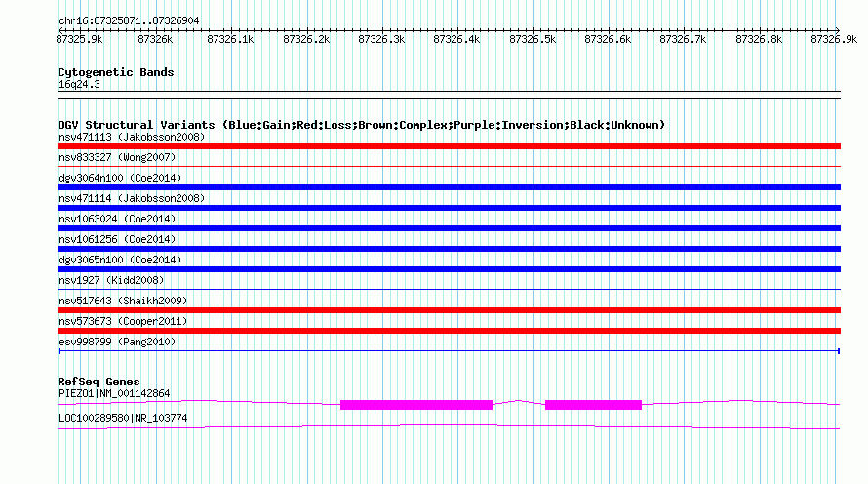Click the 87326.7k ruler tick label
The image size is (868, 484).
click(x=683, y=40)
